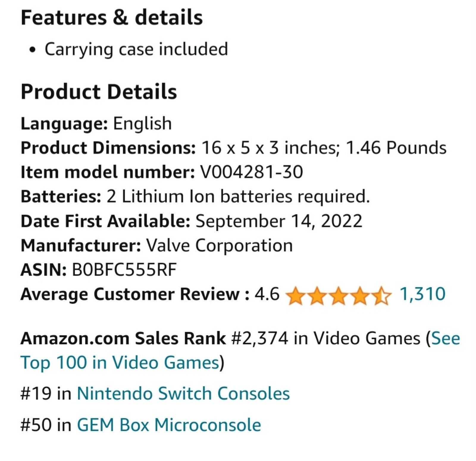Click the Valve Corporation manufacturer text

[x=220, y=245]
